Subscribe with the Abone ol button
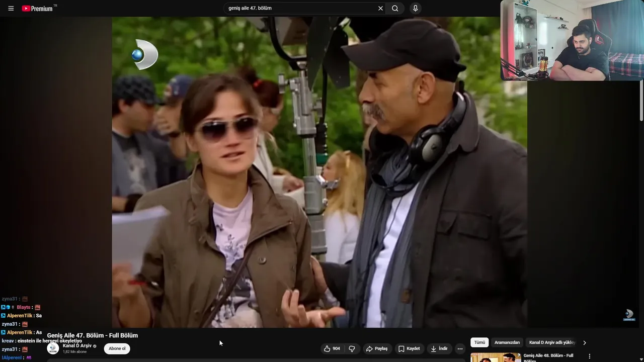The width and height of the screenshot is (644, 362). point(117,348)
